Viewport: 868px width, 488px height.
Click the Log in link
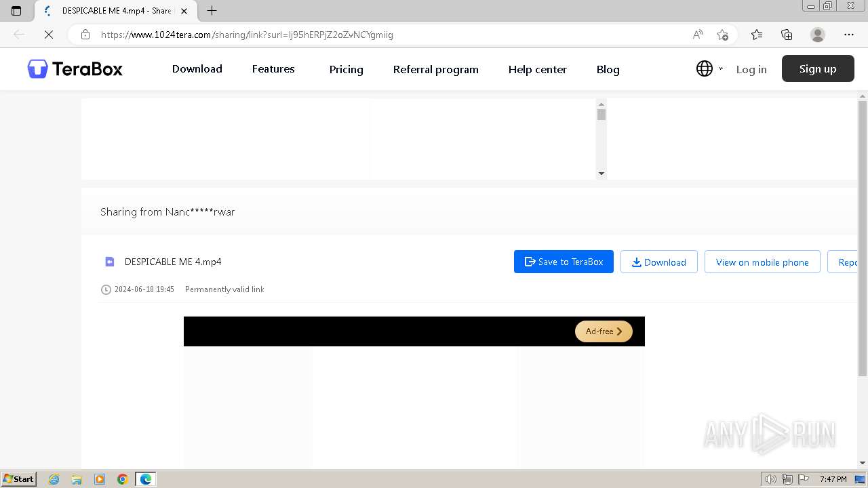[x=751, y=69]
